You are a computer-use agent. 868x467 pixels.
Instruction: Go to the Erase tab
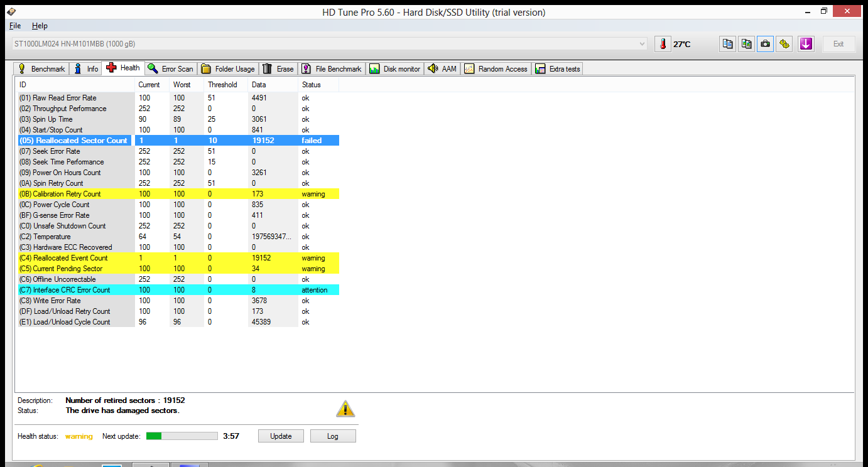click(x=278, y=68)
